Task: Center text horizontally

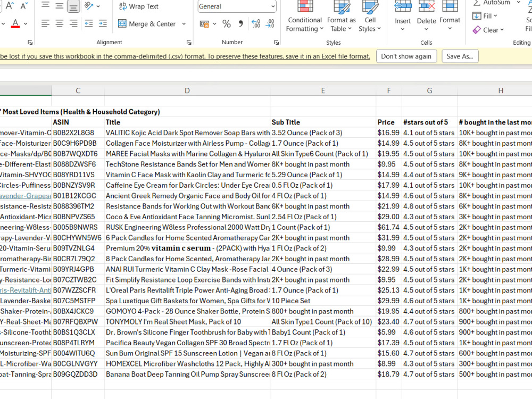Action: pos(60,23)
